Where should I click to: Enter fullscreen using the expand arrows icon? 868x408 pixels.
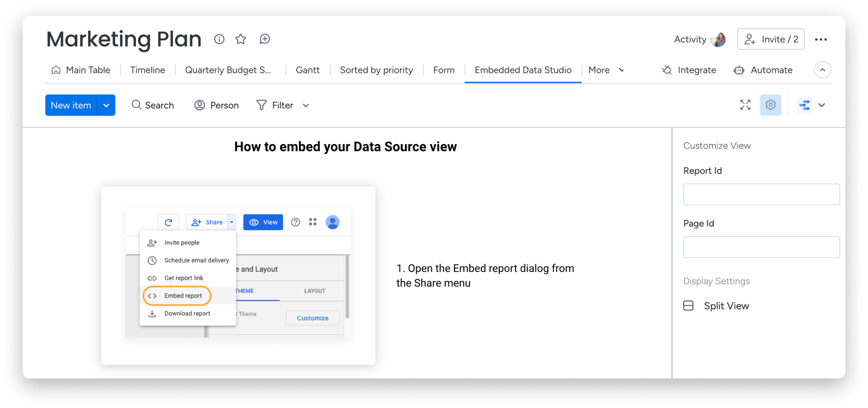click(x=745, y=105)
